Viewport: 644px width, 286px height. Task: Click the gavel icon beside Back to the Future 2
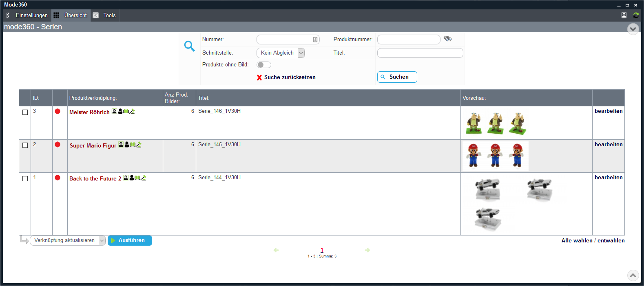[x=144, y=178]
